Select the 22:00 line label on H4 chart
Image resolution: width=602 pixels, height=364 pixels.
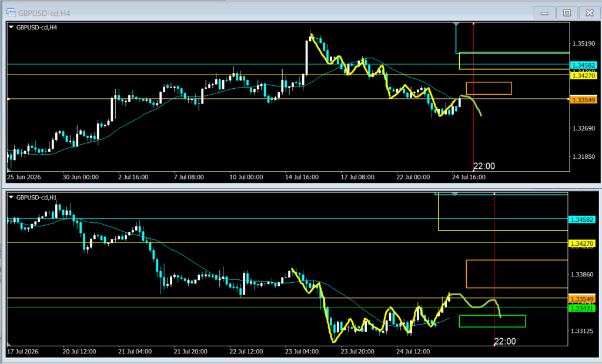tap(484, 166)
